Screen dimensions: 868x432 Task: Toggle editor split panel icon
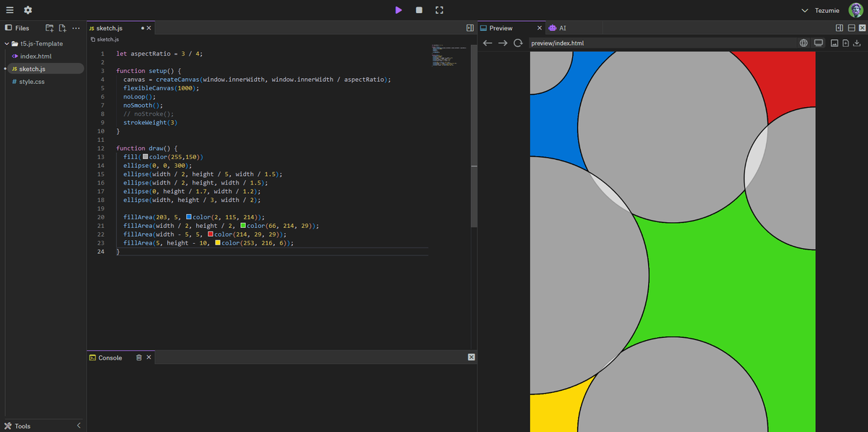469,28
